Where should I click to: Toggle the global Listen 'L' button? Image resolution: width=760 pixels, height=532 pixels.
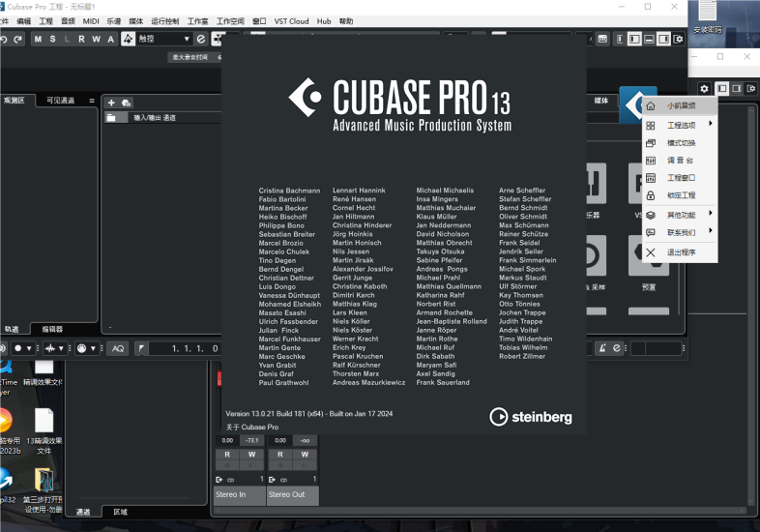[67, 39]
